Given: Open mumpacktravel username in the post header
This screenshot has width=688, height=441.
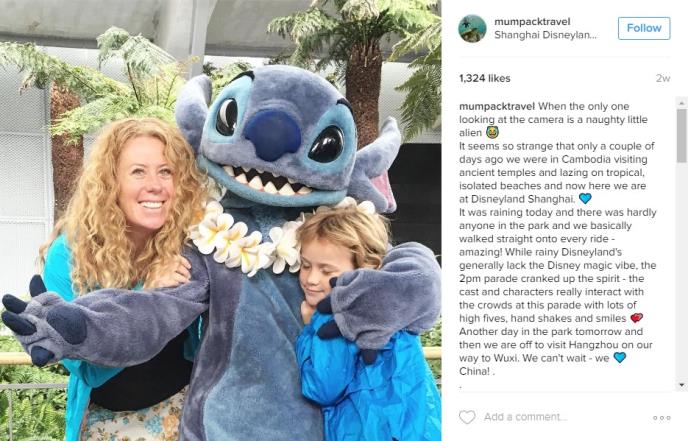Looking at the screenshot, I should (532, 22).
